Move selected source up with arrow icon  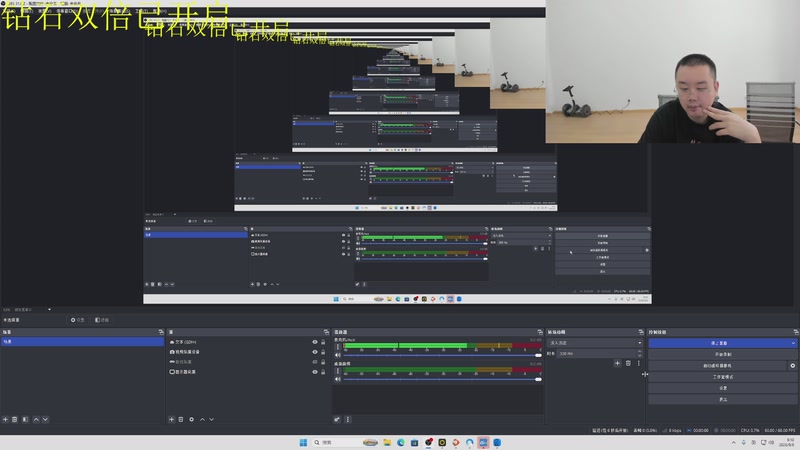click(x=202, y=419)
